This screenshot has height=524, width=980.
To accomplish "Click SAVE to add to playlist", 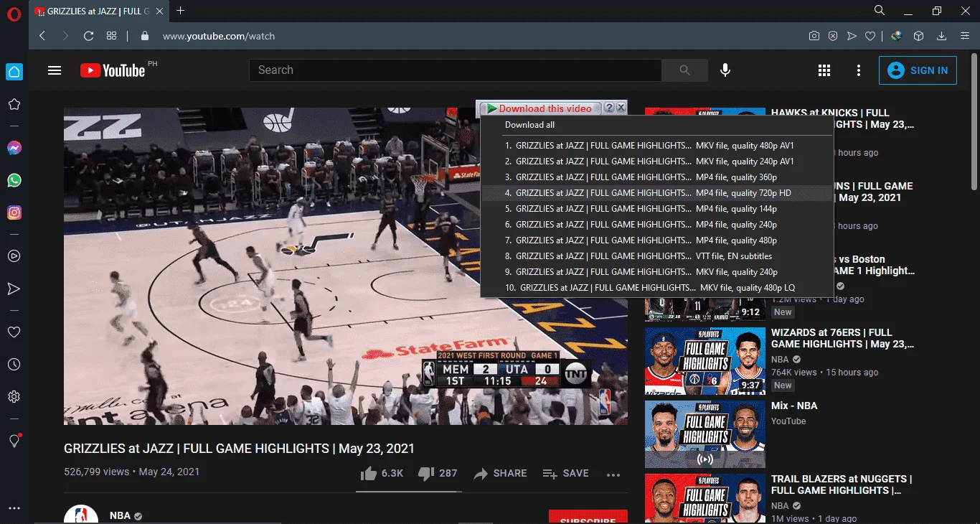I will [x=566, y=474].
